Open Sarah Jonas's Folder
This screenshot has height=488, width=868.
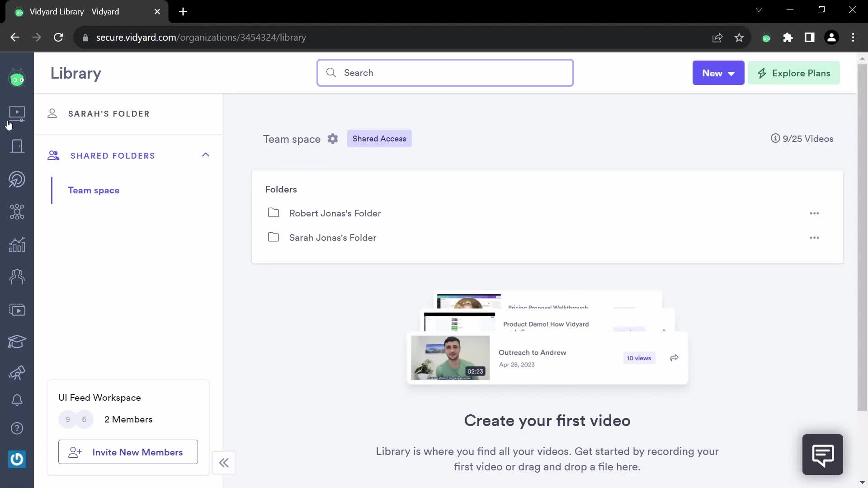[333, 238]
